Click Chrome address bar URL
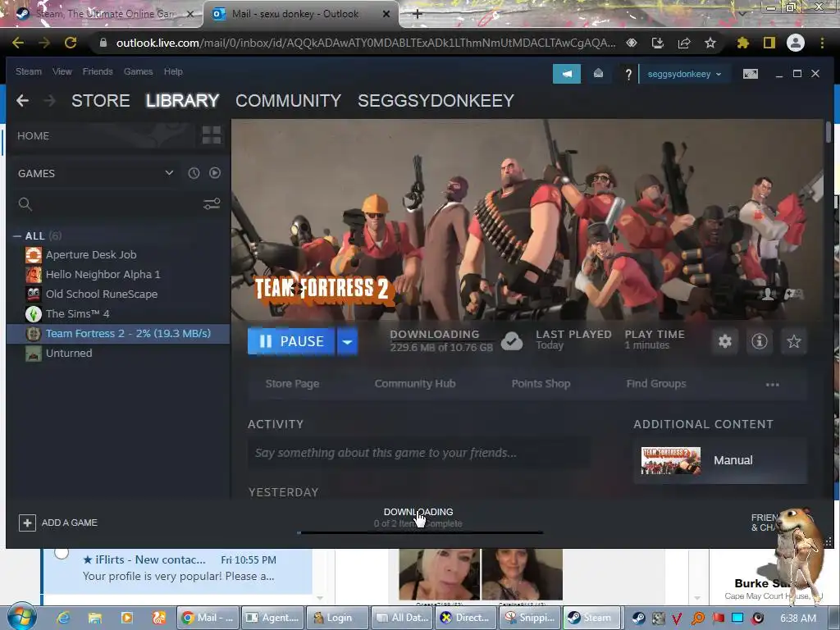Image resolution: width=840 pixels, height=630 pixels. click(365, 43)
